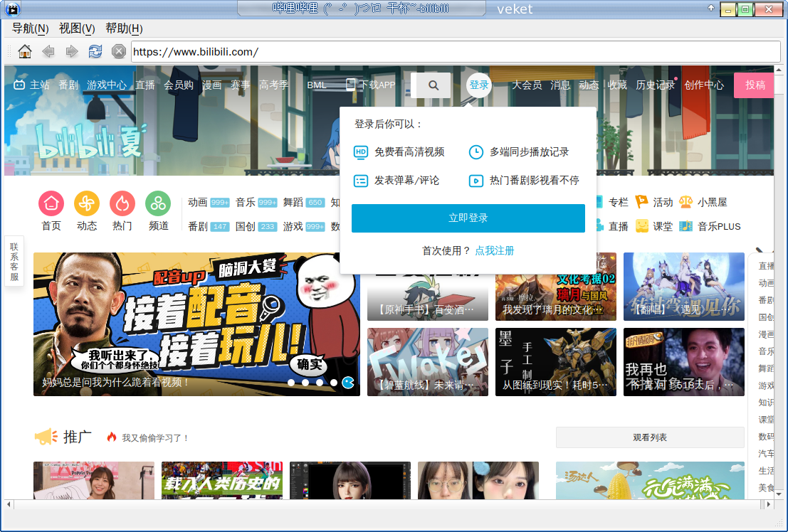The height and width of the screenshot is (532, 788).
Task: Click the 主站 TV icon
Action: pos(19,85)
